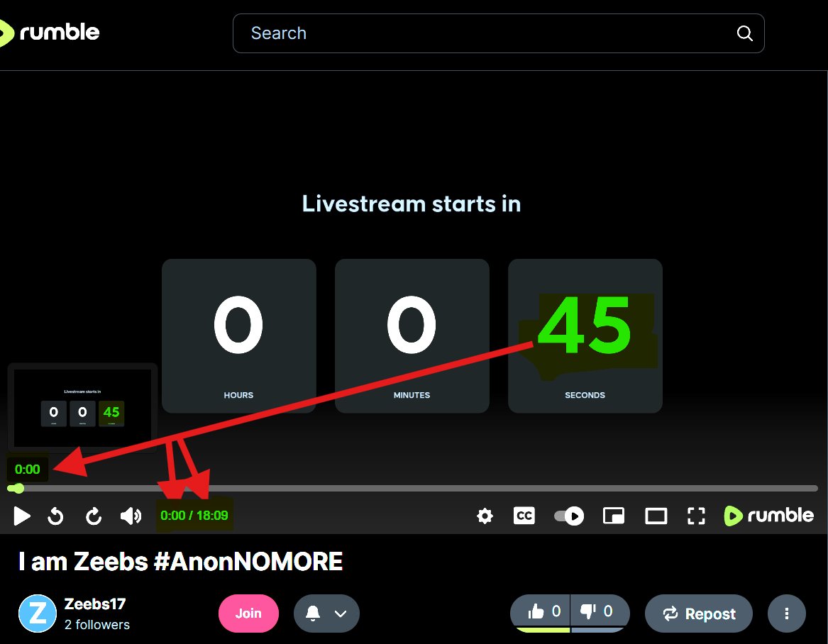Screen dimensions: 828x644
Task: Open the three-dot more options menu
Action: point(787,614)
